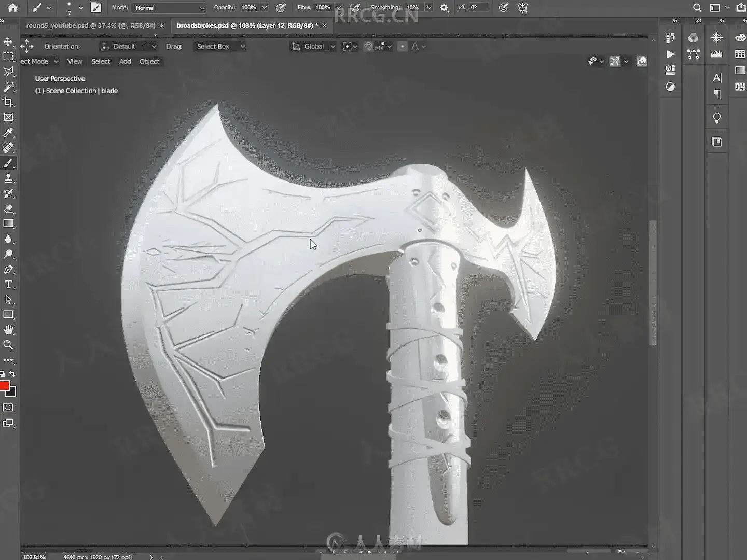Open the tool preset picker arrow

click(49, 8)
